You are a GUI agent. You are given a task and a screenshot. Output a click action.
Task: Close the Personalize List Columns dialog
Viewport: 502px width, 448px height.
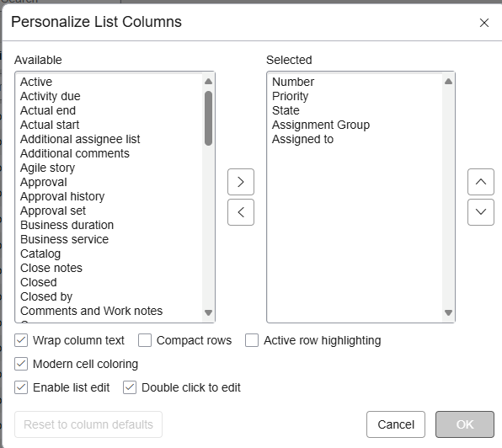tap(484, 23)
